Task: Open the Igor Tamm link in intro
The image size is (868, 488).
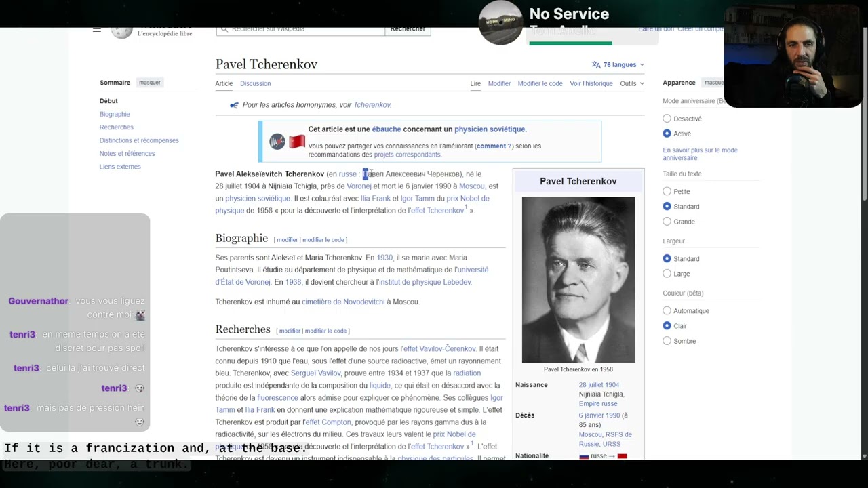Action: tap(417, 199)
